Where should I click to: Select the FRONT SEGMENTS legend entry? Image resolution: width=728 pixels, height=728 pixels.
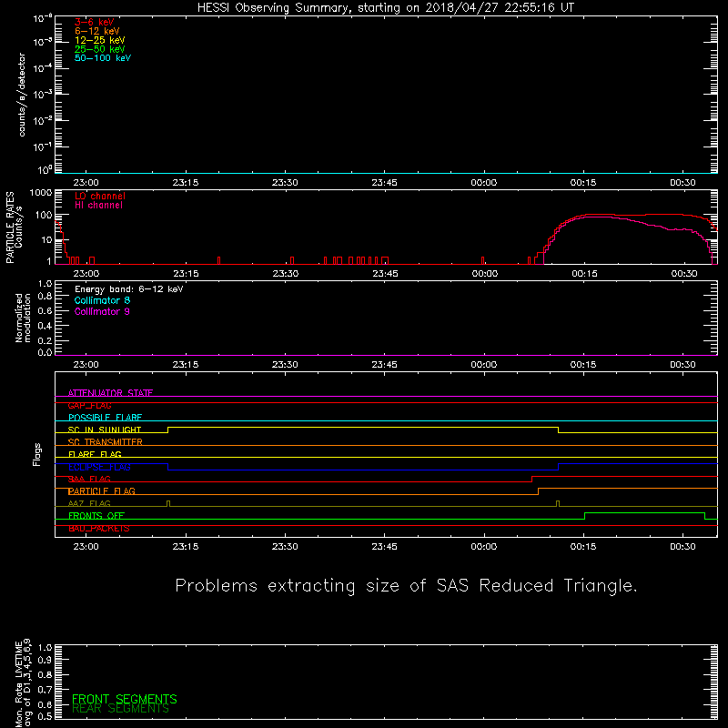point(125,699)
